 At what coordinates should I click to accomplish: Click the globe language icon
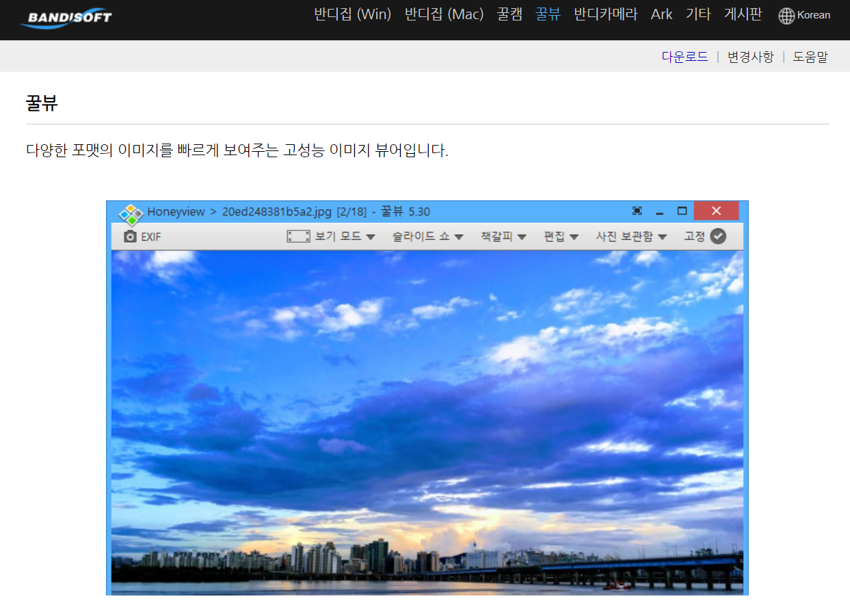pos(786,16)
